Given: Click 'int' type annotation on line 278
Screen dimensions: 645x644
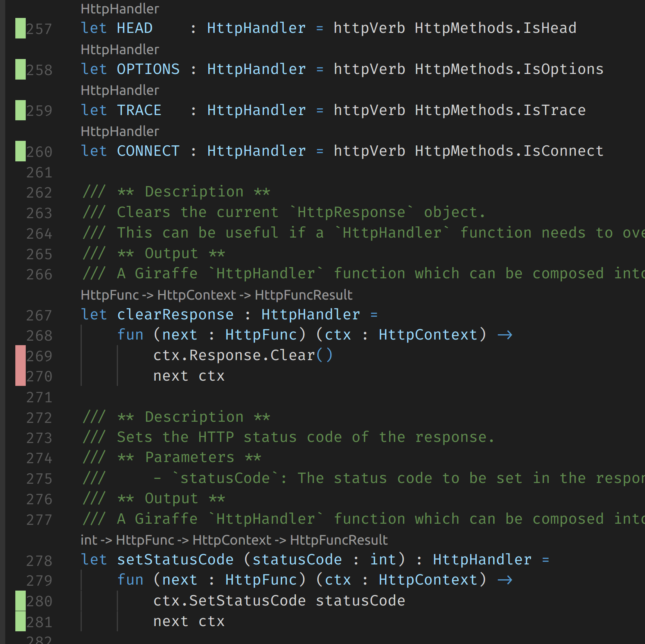Looking at the screenshot, I should click(x=383, y=560).
